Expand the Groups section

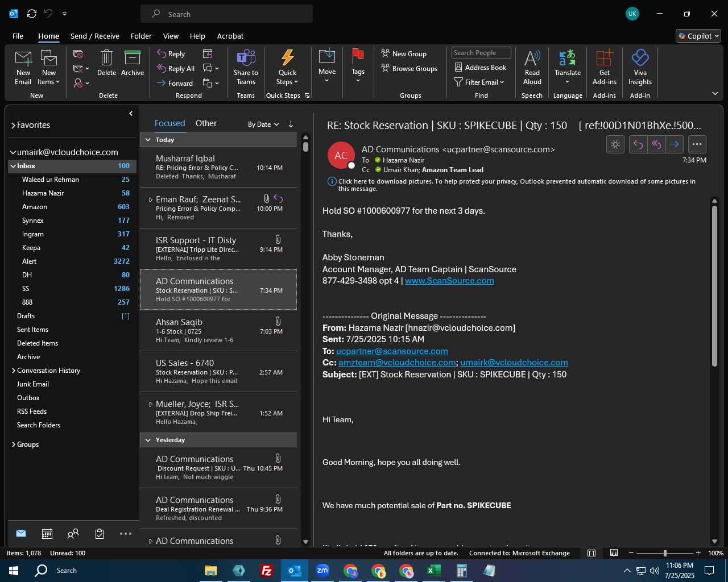tap(13, 444)
